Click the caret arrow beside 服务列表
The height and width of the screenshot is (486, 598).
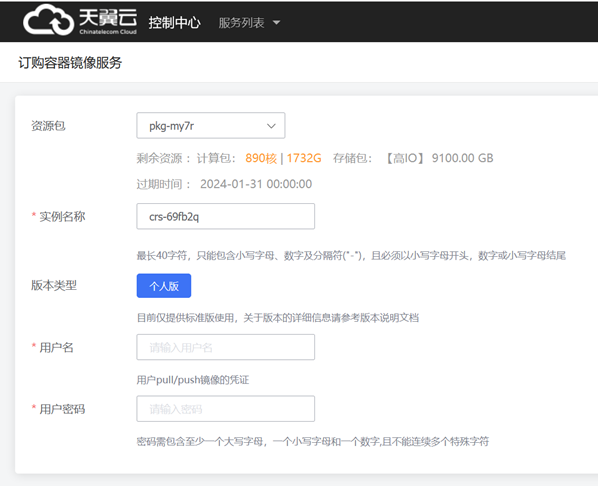[276, 23]
